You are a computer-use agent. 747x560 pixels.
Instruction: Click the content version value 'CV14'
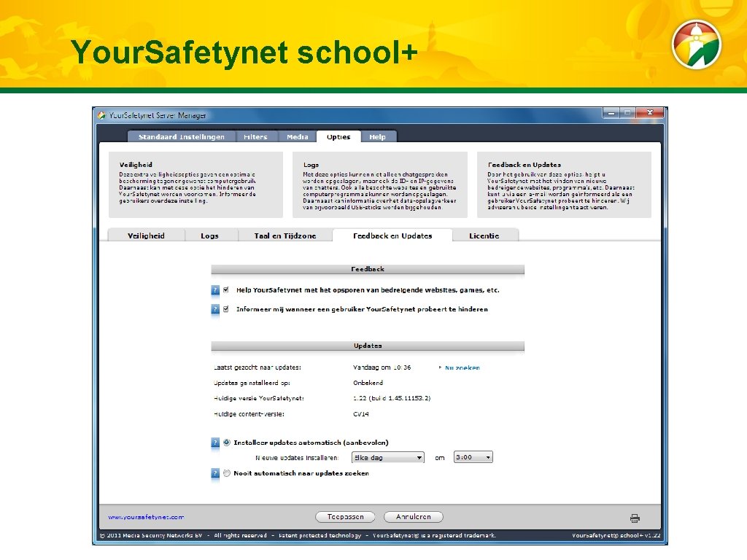coord(360,414)
